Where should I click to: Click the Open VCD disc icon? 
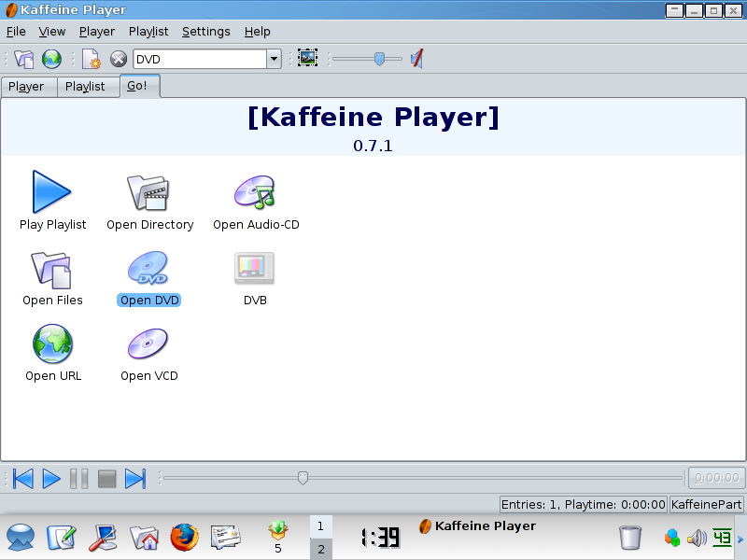pos(148,343)
